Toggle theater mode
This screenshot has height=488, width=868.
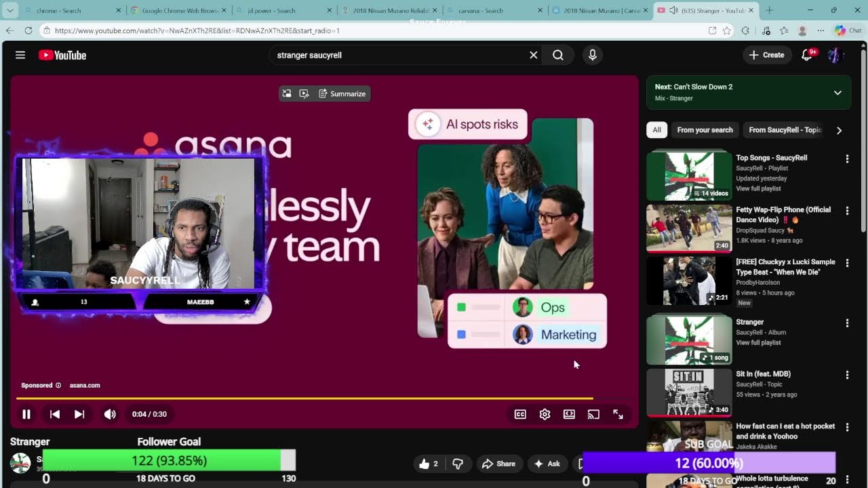click(x=569, y=414)
